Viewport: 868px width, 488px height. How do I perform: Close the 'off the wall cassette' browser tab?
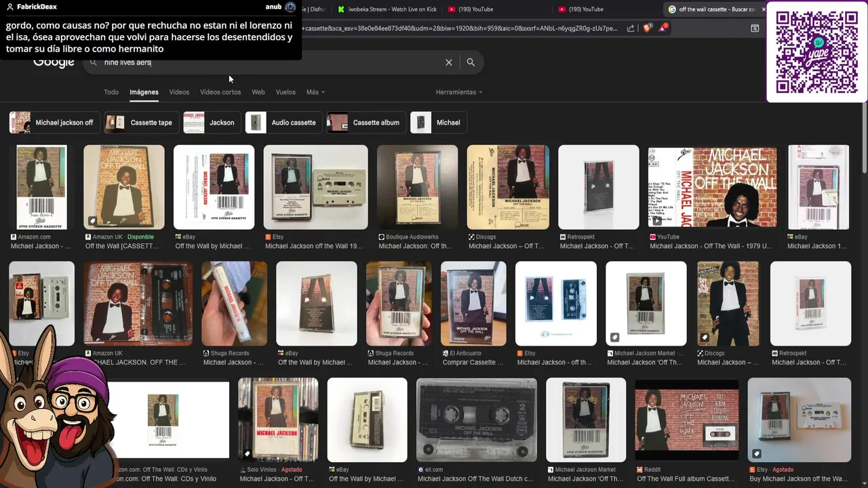point(763,9)
